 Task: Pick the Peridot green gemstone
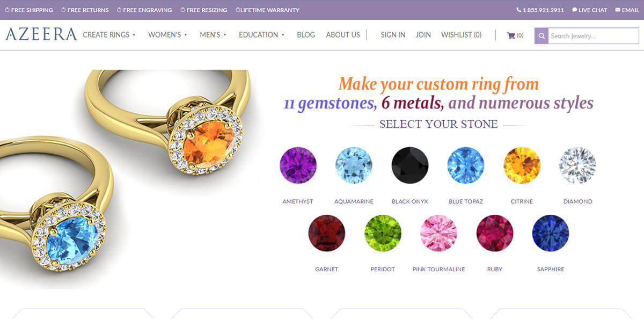383,233
